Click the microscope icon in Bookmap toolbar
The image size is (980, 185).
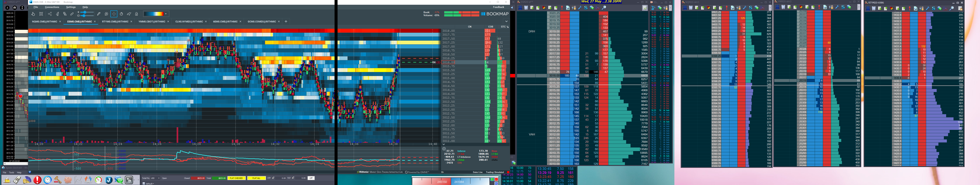coord(57,14)
